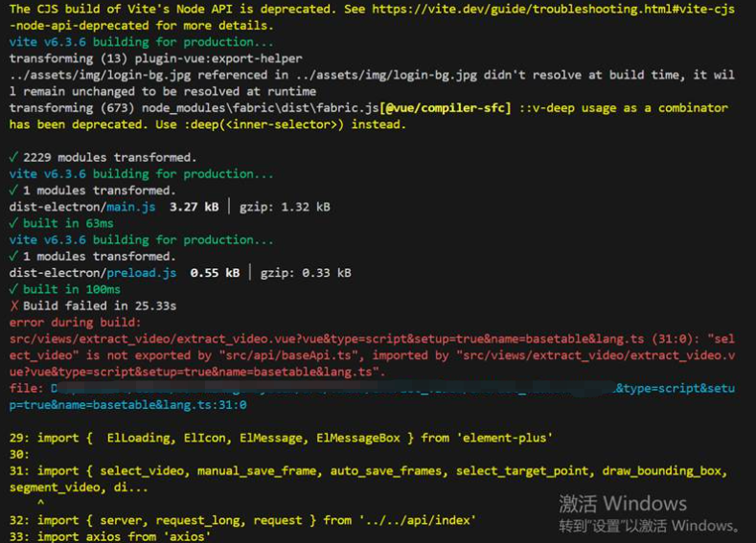The image size is (756, 543).
Task: Click 'gzip: 0.33 kB' value
Action: coord(306,273)
